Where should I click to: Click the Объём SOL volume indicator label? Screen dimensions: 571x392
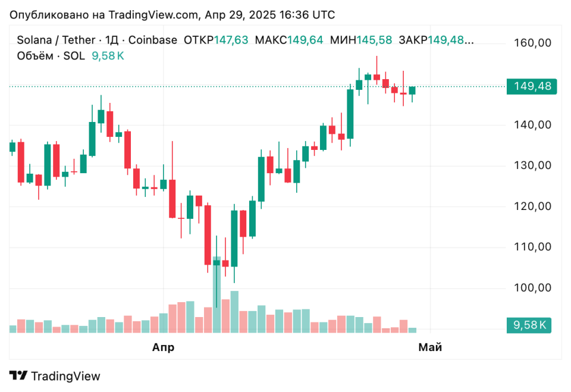pyautogui.click(x=51, y=56)
